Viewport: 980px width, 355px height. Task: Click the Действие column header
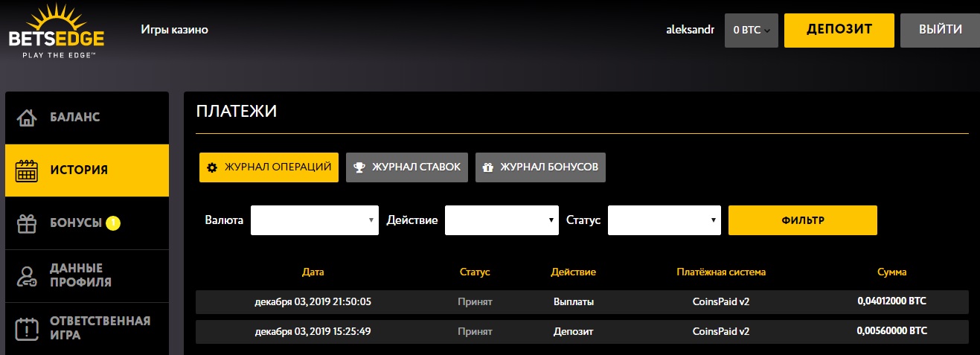(573, 272)
